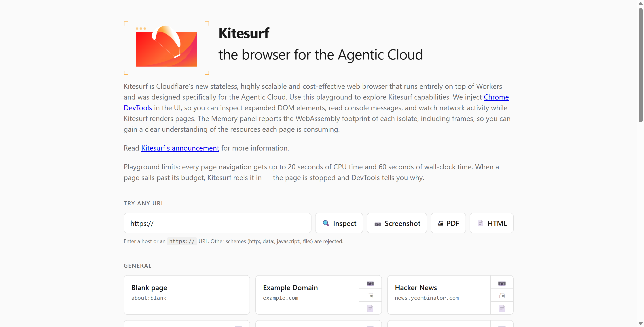The image size is (644, 327).
Task: Click the 'TRY ANY URL' section label
Action: click(144, 203)
